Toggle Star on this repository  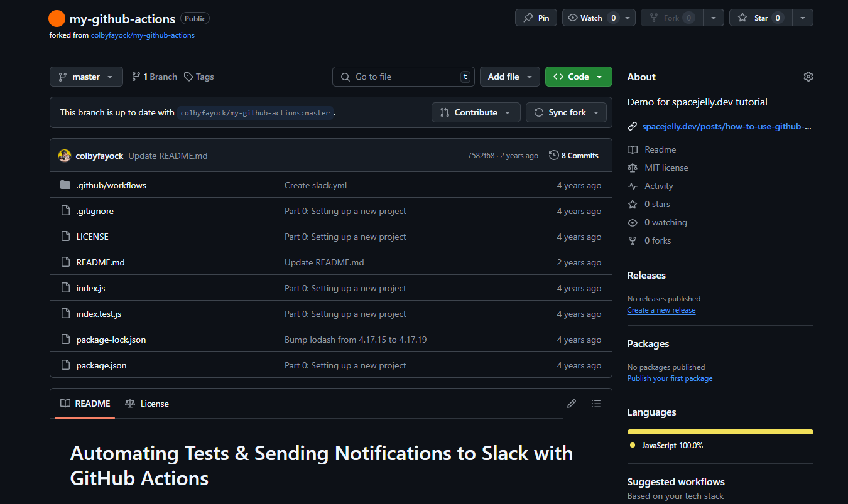click(760, 18)
